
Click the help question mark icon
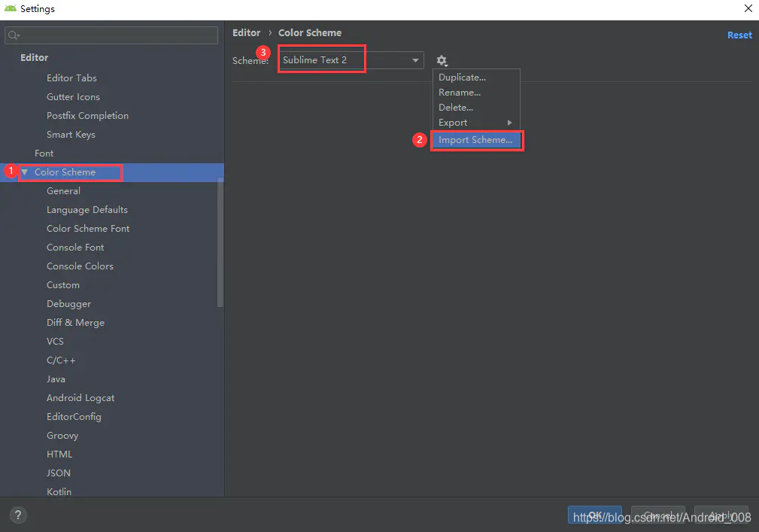tap(18, 515)
